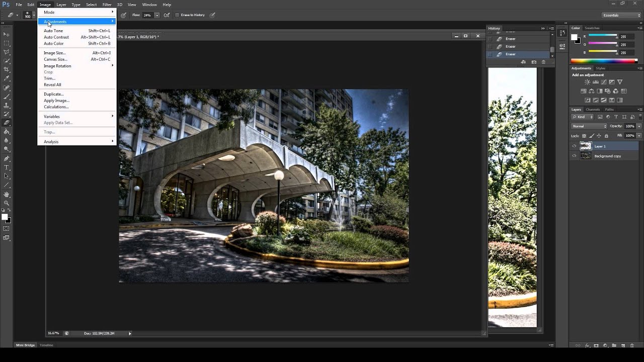Select the Rectangular Marquee tool
Viewport: 644px width, 362px height.
coord(7,44)
